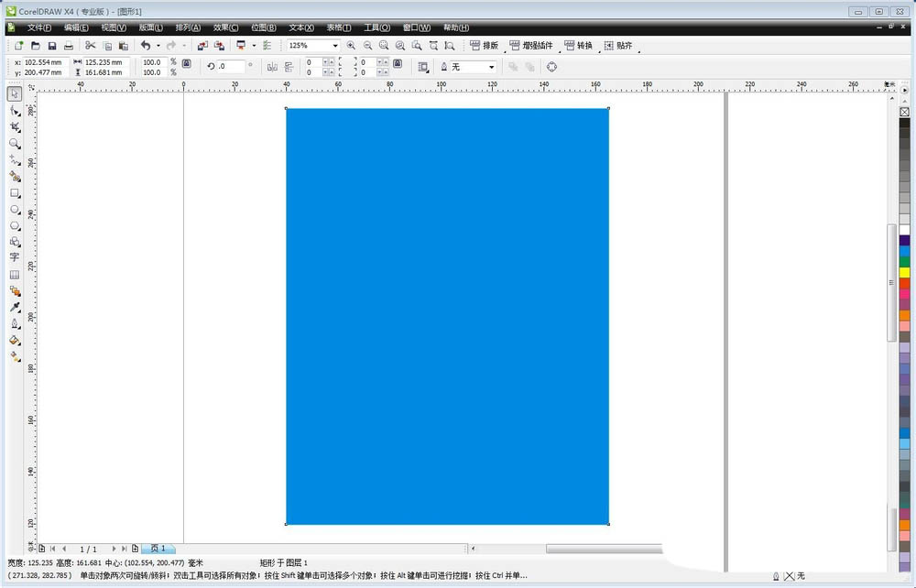The height and width of the screenshot is (588, 916).
Task: Open the 125% zoom level dropdown
Action: pyautogui.click(x=335, y=46)
